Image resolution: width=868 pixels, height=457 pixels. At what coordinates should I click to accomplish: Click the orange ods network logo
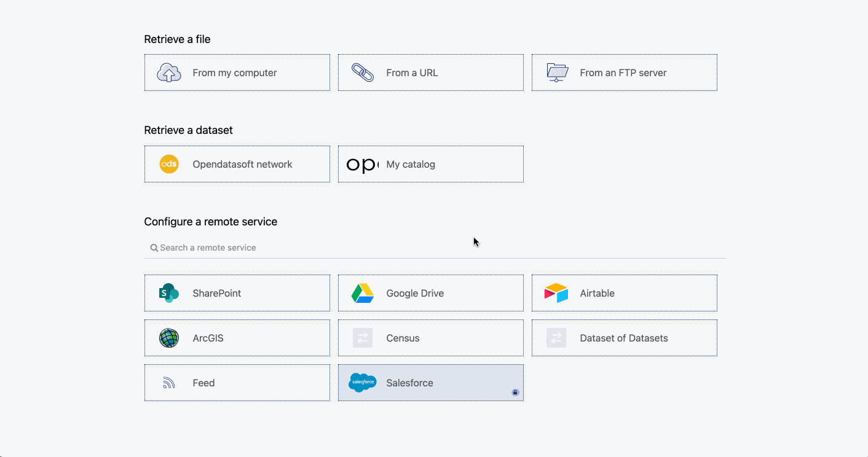169,164
